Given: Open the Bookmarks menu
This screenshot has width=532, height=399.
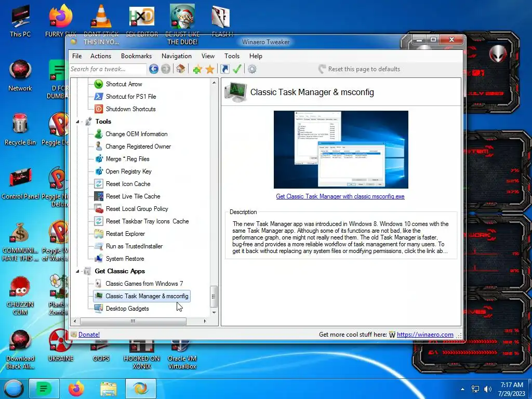Looking at the screenshot, I should click(137, 56).
